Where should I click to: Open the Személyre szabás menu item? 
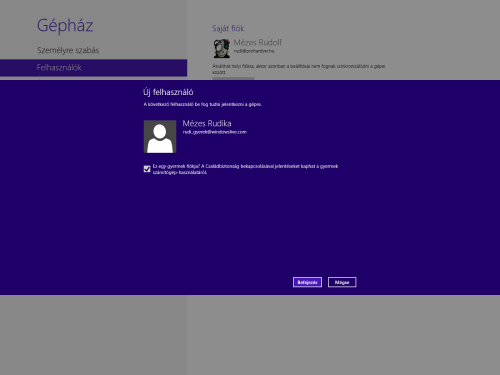[x=68, y=50]
